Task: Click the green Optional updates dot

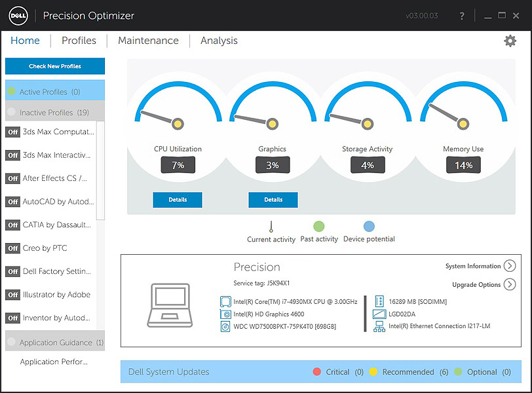Action: click(458, 371)
